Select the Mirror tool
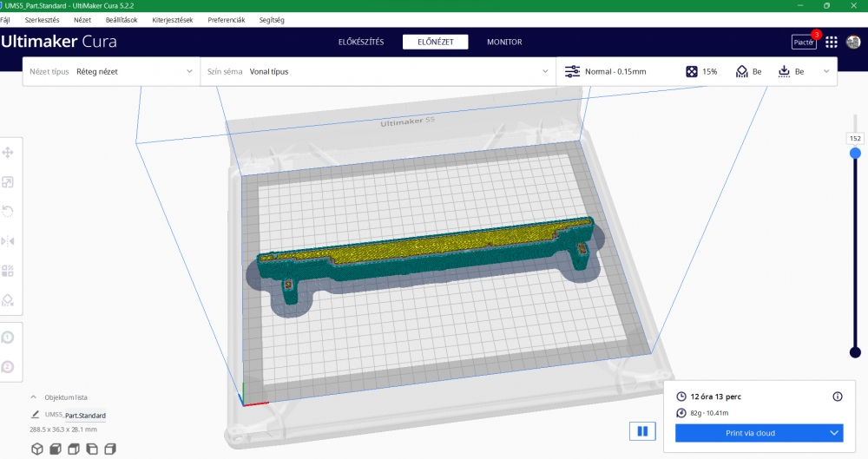 [x=8, y=241]
